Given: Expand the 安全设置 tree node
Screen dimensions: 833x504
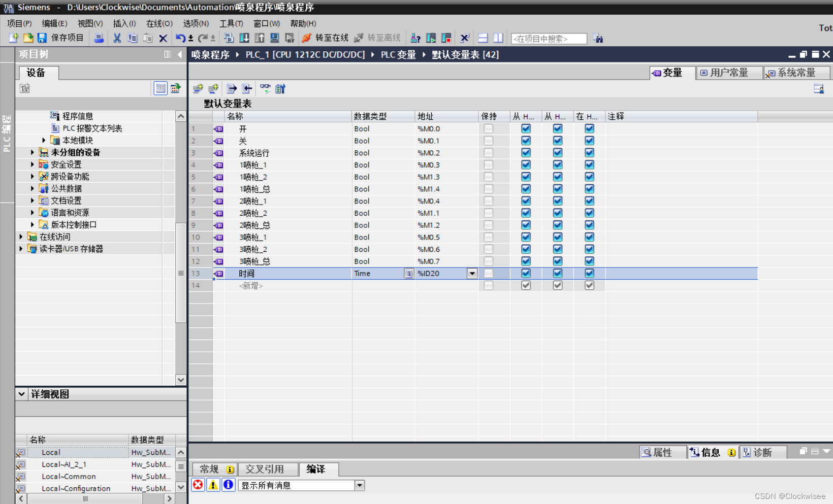Looking at the screenshot, I should pos(33,164).
